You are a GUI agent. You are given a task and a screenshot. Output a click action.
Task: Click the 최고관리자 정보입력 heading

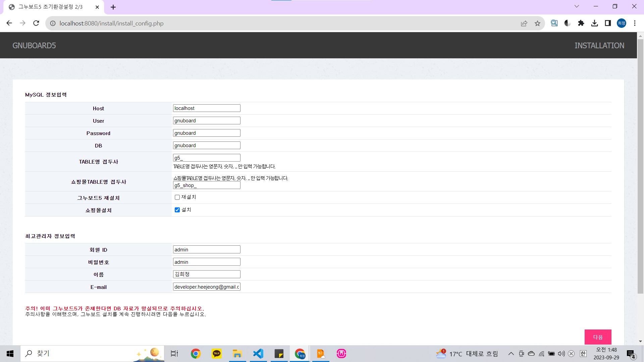50,236
